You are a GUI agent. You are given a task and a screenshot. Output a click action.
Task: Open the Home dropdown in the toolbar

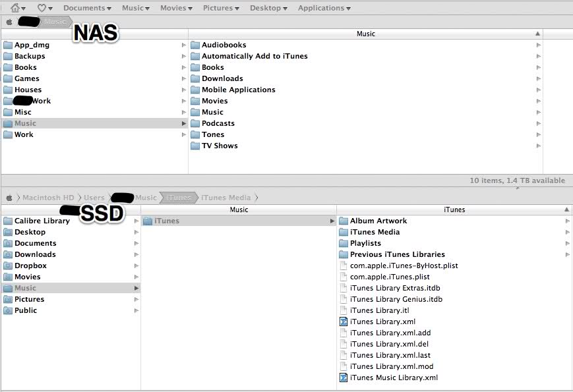pyautogui.click(x=18, y=8)
